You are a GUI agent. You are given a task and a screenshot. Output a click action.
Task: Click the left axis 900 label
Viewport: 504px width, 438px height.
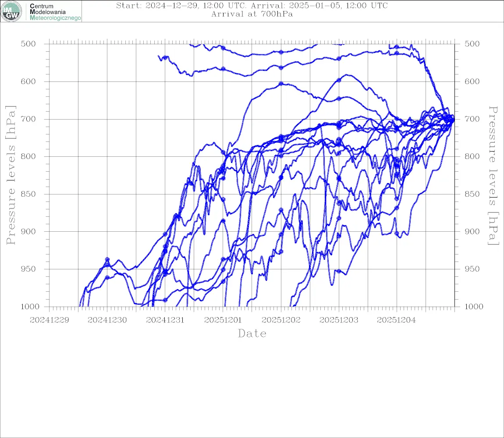[x=28, y=231]
